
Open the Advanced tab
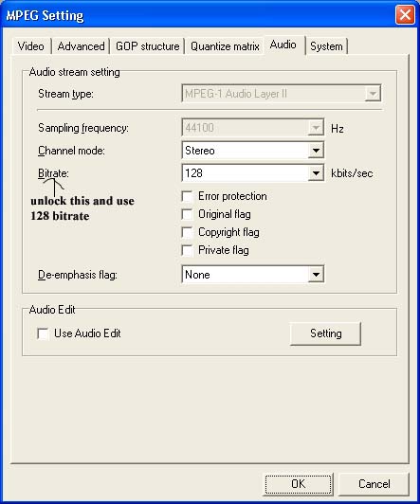[x=81, y=46]
